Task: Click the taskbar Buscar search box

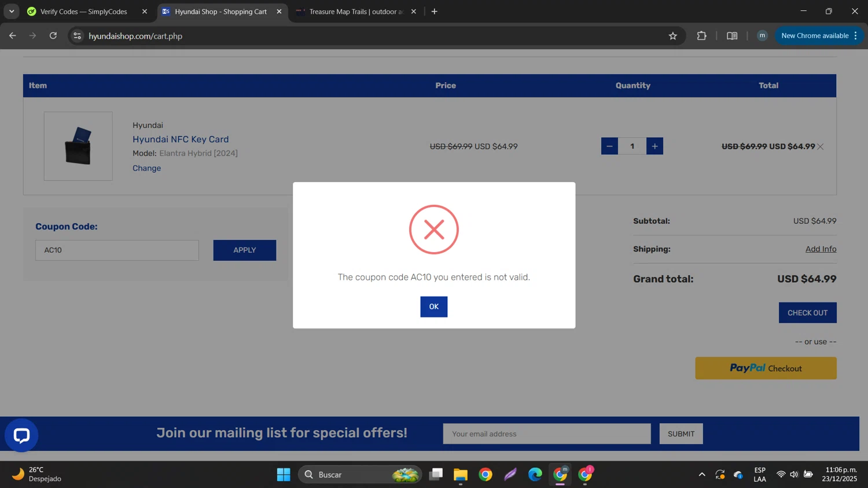Action: click(360, 475)
